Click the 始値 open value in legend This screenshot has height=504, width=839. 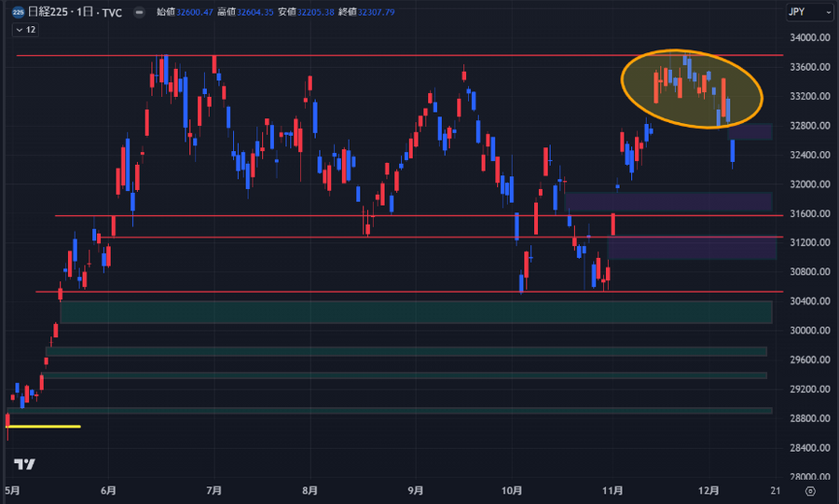(x=185, y=13)
